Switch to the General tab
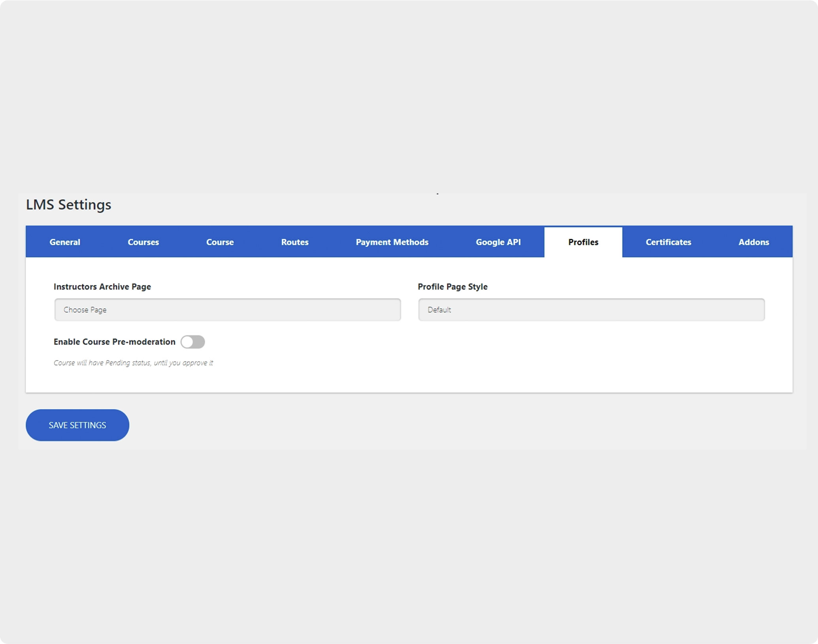This screenshot has height=644, width=818. point(65,242)
